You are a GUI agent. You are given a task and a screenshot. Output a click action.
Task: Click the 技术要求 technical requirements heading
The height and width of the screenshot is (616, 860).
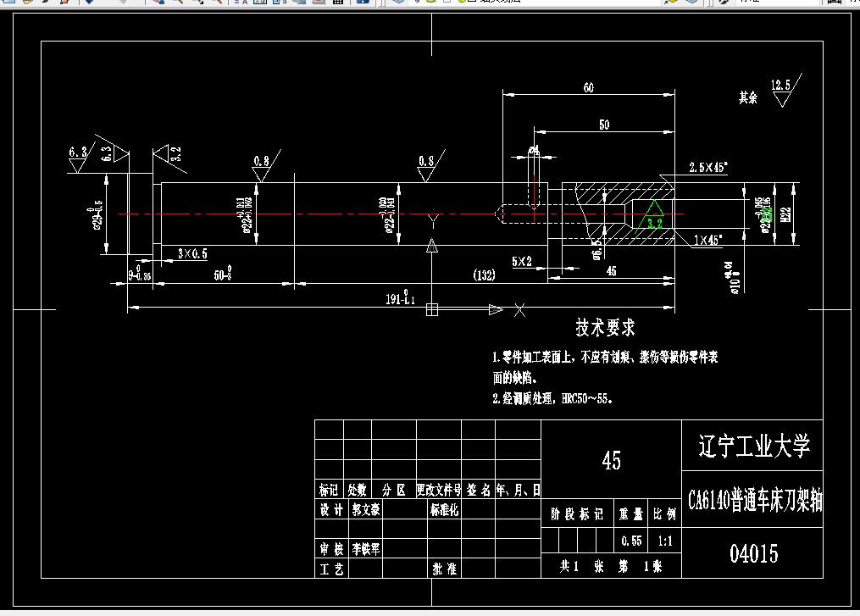coord(607,327)
